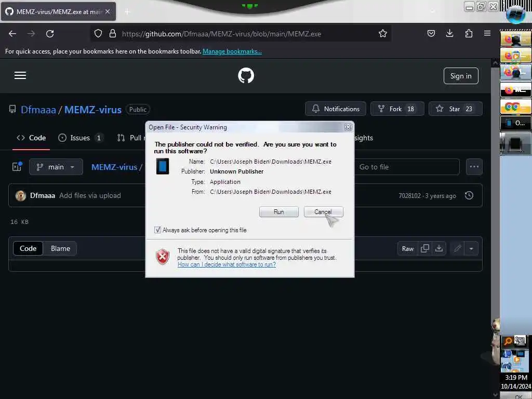This screenshot has height=399, width=532.
Task: View commit history clock icon
Action: pyautogui.click(x=469, y=195)
